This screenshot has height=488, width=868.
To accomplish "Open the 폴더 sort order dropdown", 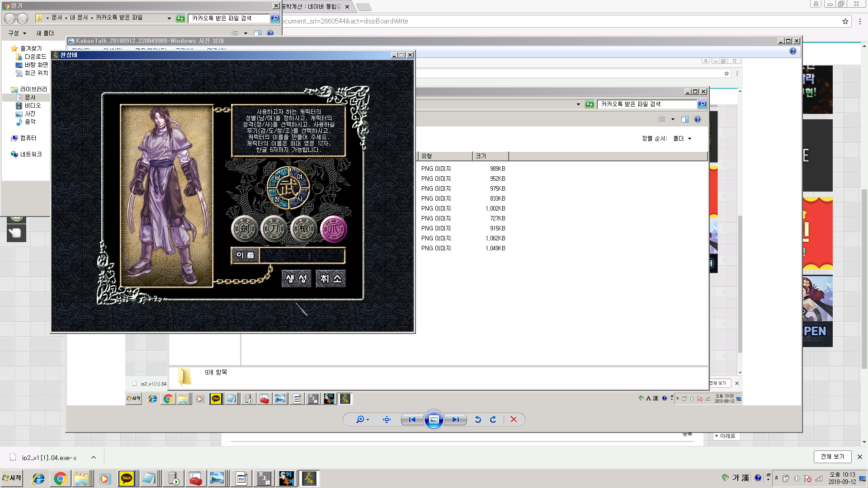I will 682,139.
